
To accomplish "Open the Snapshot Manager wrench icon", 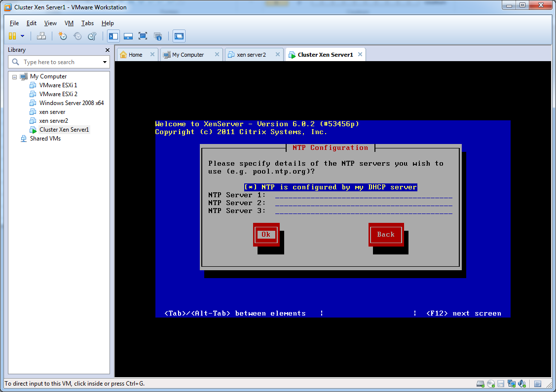I will 92,36.
